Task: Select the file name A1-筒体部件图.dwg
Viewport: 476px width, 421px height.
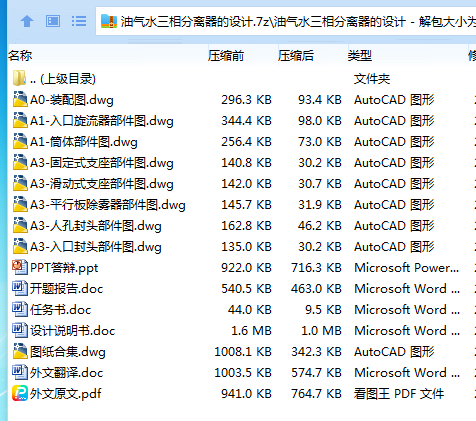Action: 84,142
